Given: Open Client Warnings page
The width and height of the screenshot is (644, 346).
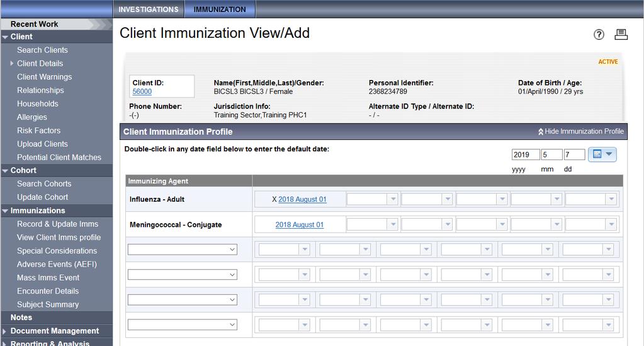Looking at the screenshot, I should [44, 76].
